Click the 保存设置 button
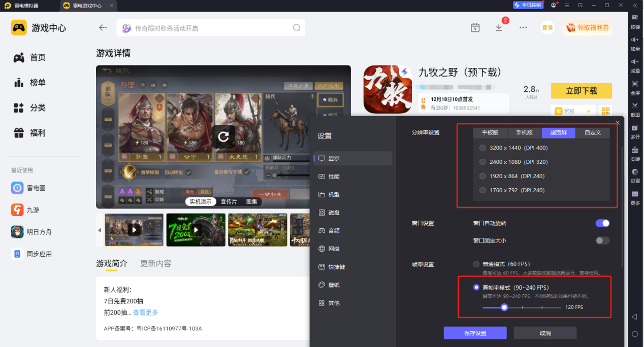The width and height of the screenshot is (644, 347). click(475, 333)
